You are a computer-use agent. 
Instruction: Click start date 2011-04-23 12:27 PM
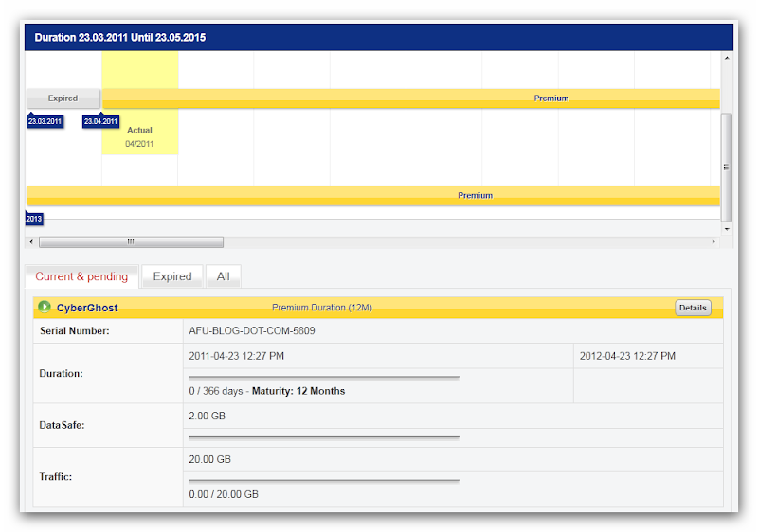point(236,356)
